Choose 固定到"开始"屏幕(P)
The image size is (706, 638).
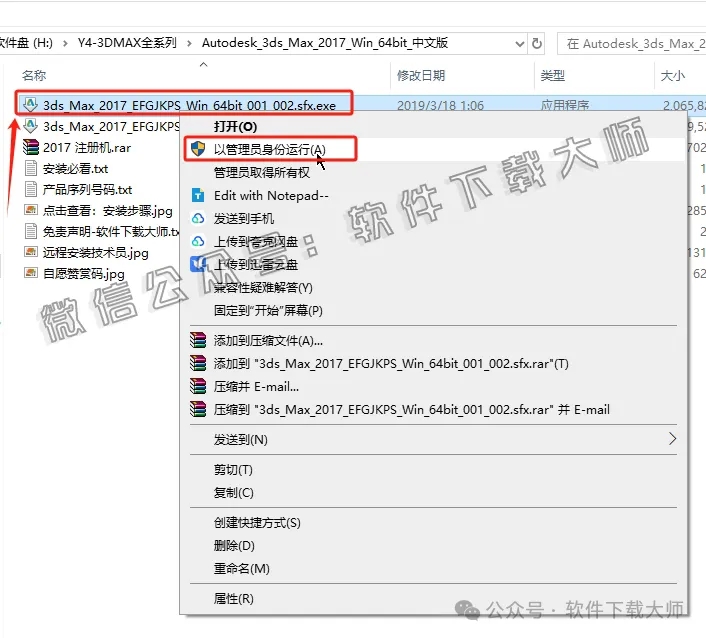tap(268, 311)
